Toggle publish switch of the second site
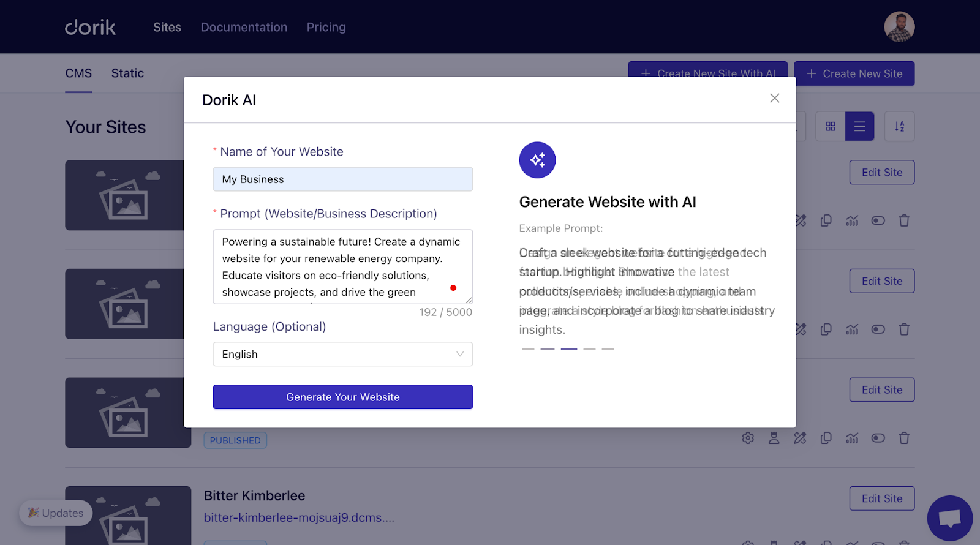Image resolution: width=980 pixels, height=545 pixels. coord(878,329)
